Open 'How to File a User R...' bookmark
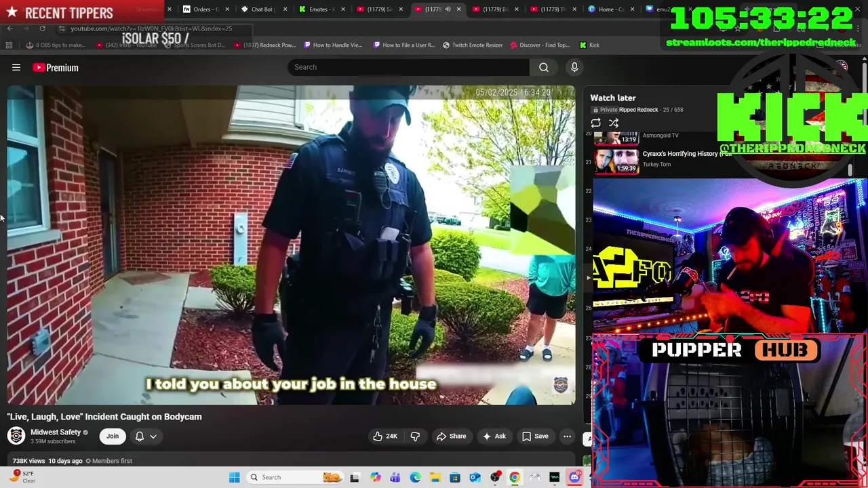Viewport: 868px width, 488px height. 404,45
